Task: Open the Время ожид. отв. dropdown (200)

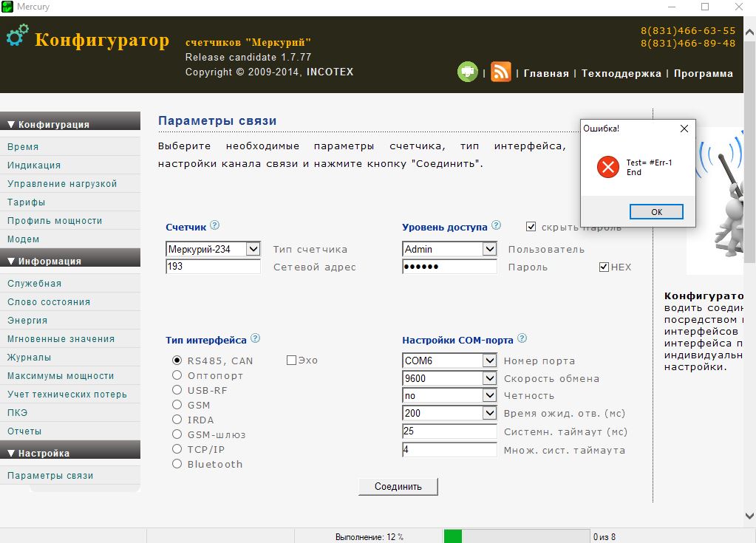Action: pos(449,413)
